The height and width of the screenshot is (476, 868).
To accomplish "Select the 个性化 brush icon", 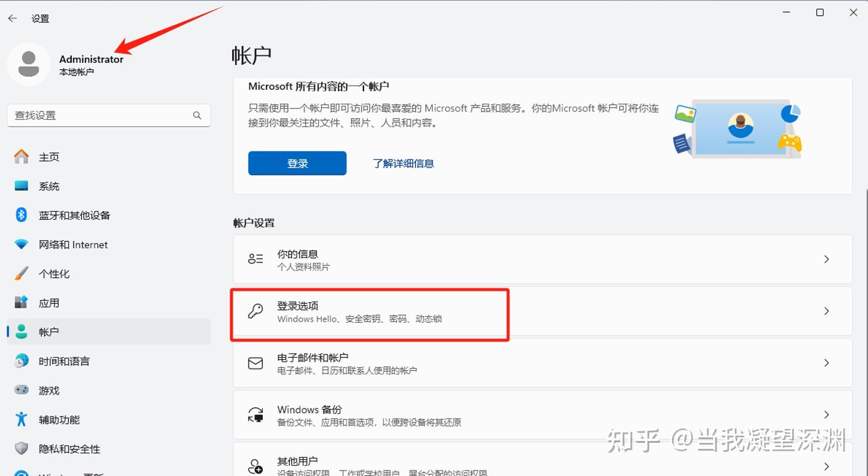I will point(20,273).
